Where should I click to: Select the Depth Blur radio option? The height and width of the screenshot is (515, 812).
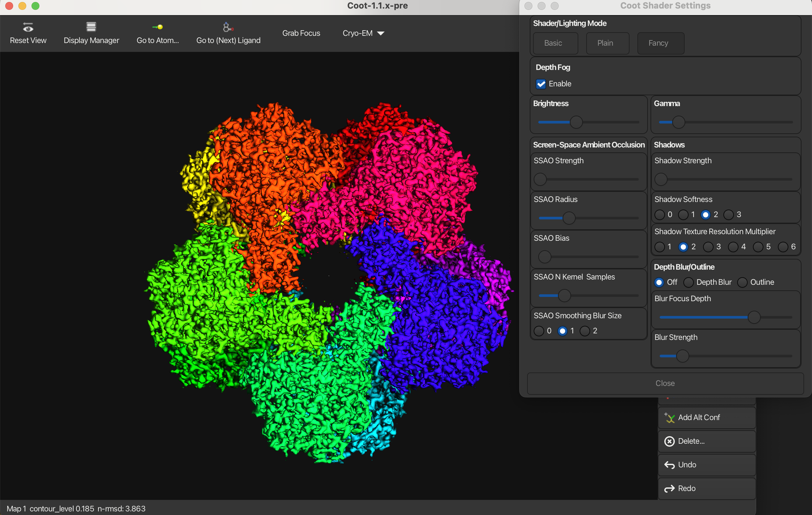coord(688,282)
